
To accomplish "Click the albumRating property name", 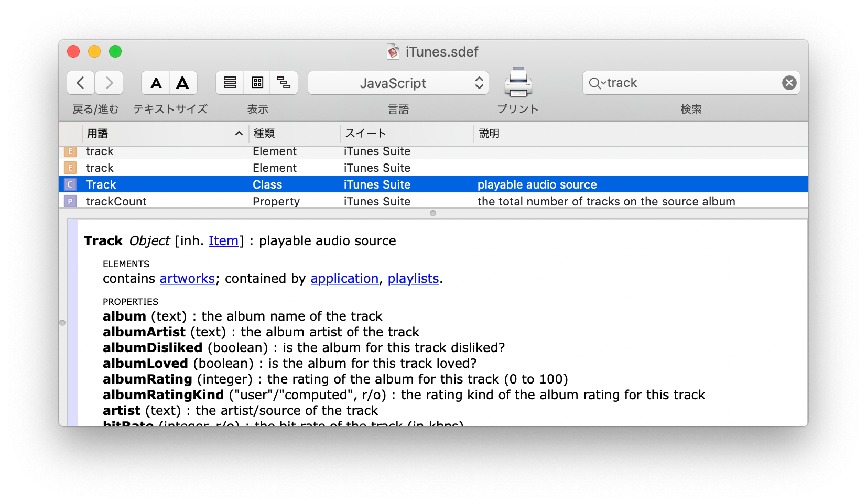I will [148, 379].
